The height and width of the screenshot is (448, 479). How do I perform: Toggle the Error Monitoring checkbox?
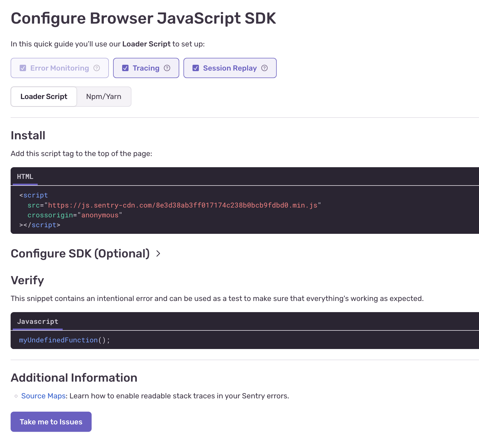[23, 68]
